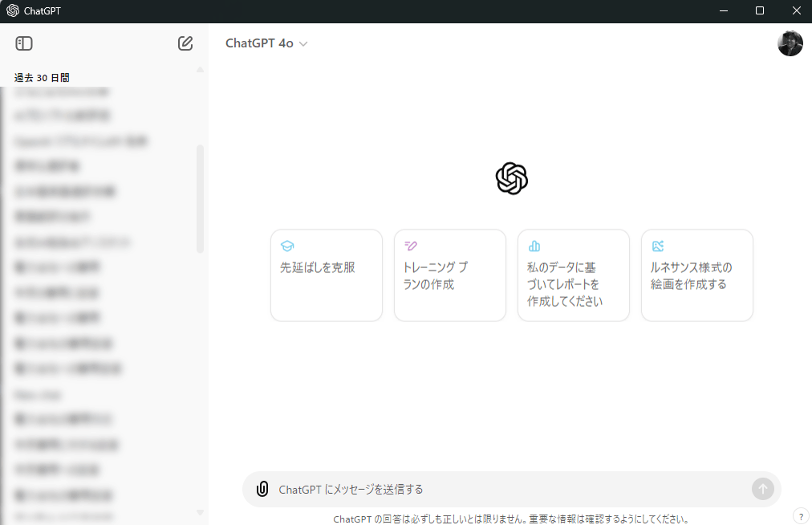Open the ChatGPT 4o model dropdown
Image resolution: width=812 pixels, height=525 pixels.
pyautogui.click(x=266, y=43)
